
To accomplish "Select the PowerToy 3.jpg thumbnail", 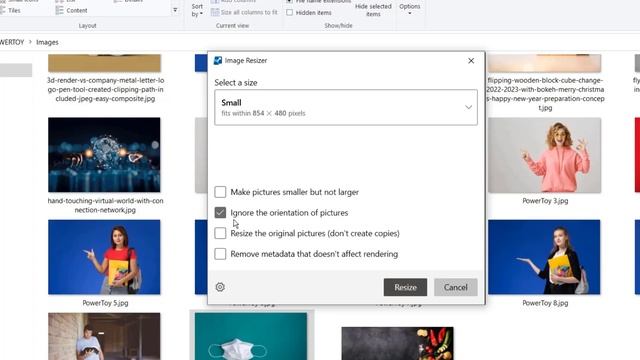I will tap(544, 155).
